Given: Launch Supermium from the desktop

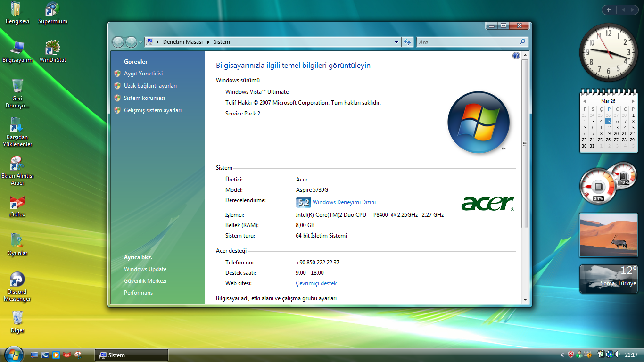Looking at the screenshot, I should pos(53,13).
